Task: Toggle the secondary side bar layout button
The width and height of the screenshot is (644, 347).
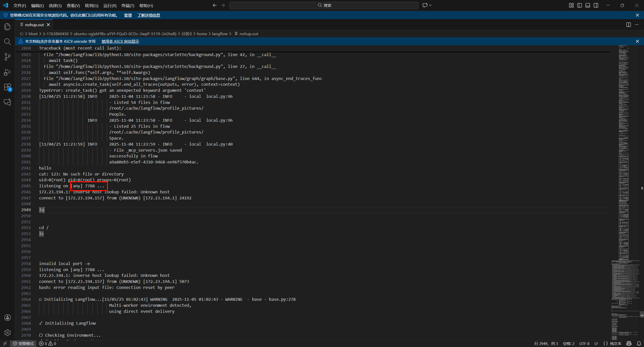Action: 596,5
